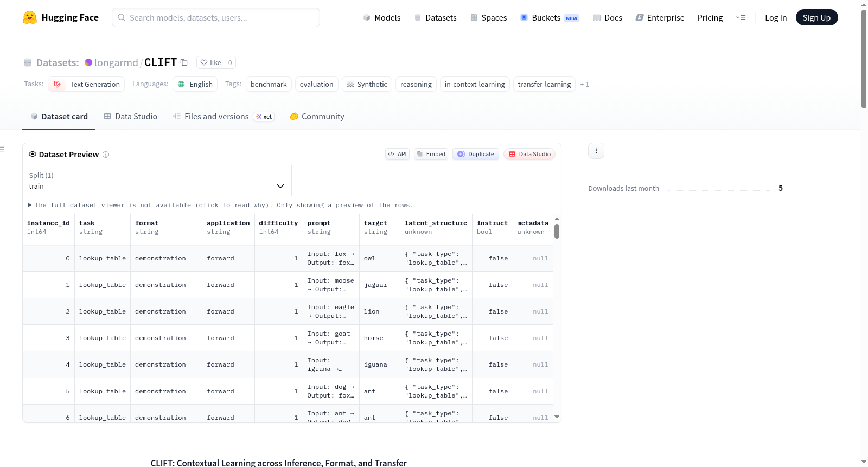The image size is (868, 467).
Task: Select the English language tag
Action: point(195,84)
